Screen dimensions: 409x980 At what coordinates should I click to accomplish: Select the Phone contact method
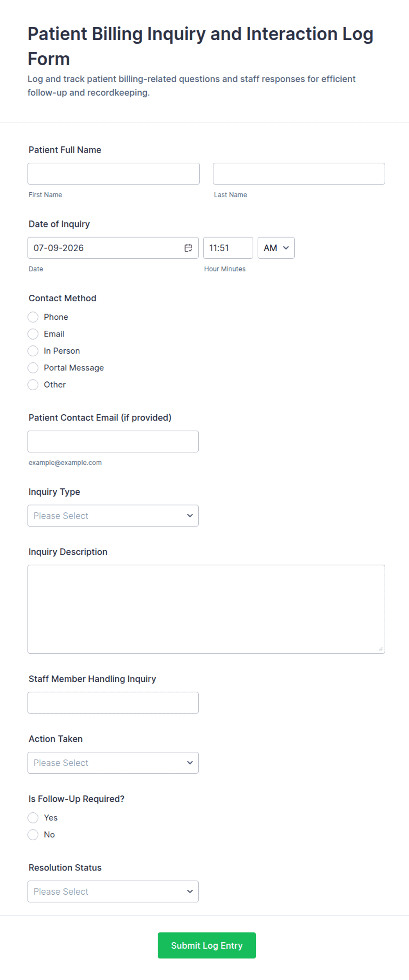[x=33, y=317]
